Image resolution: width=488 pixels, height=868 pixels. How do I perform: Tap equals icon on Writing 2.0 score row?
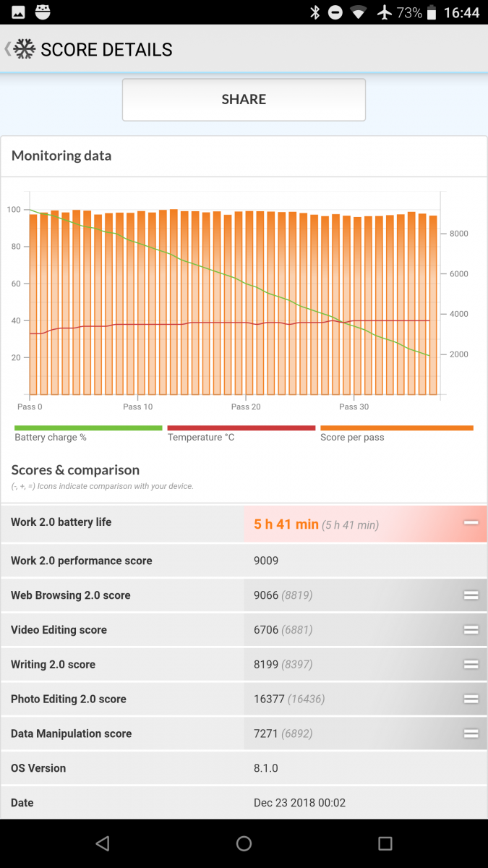(471, 664)
